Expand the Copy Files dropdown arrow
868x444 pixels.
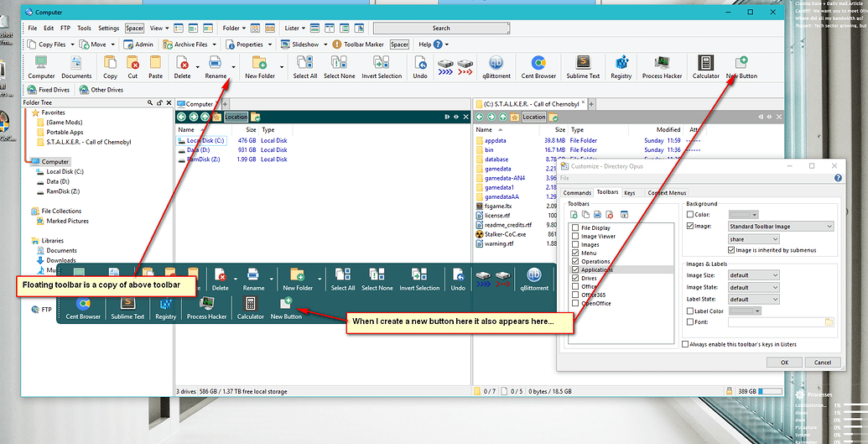70,44
